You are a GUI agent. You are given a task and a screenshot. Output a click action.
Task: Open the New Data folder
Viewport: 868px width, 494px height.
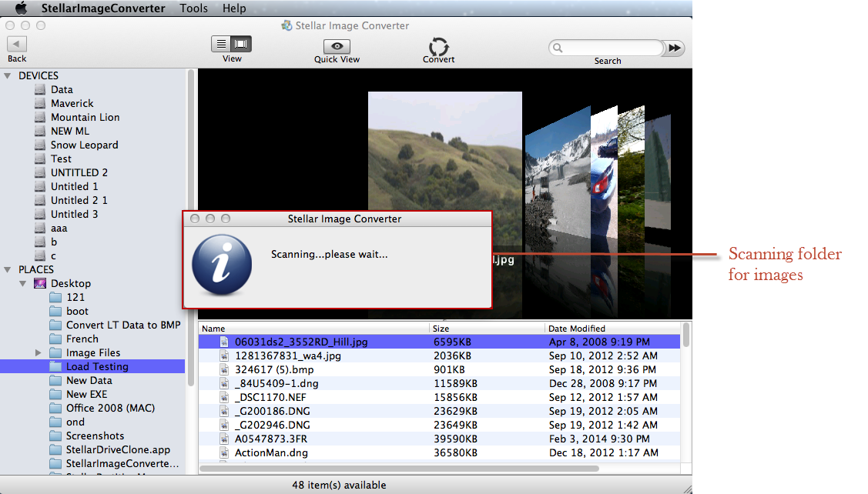coord(89,381)
